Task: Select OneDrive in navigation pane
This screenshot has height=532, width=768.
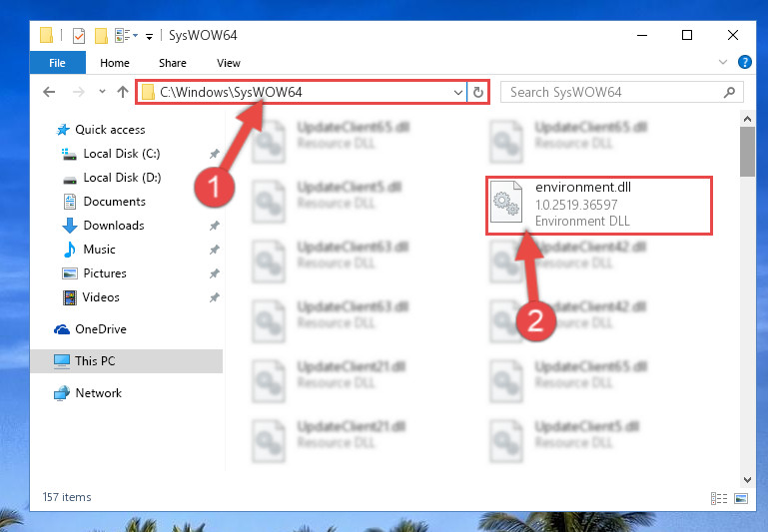Action: click(x=101, y=329)
